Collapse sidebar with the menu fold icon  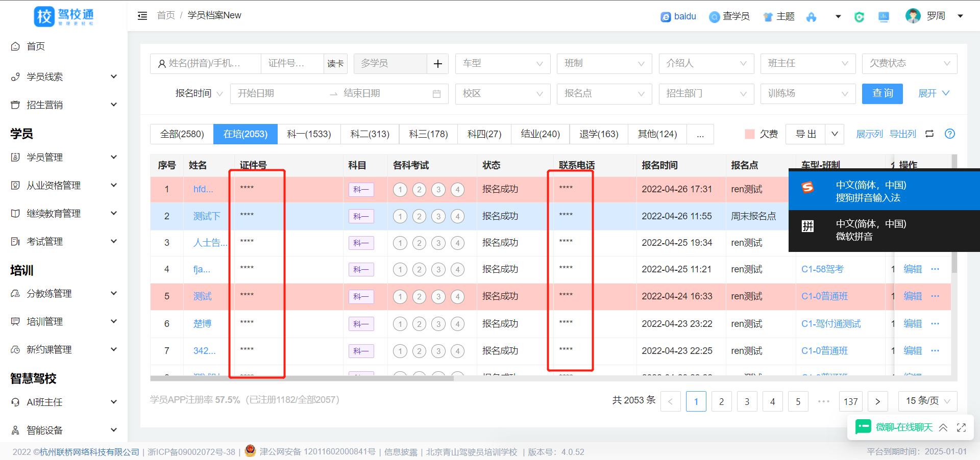(142, 16)
